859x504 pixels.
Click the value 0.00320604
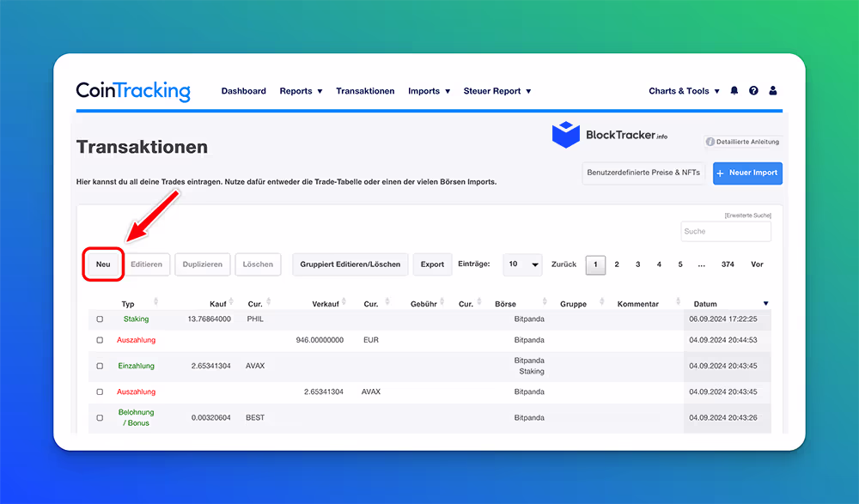211,417
